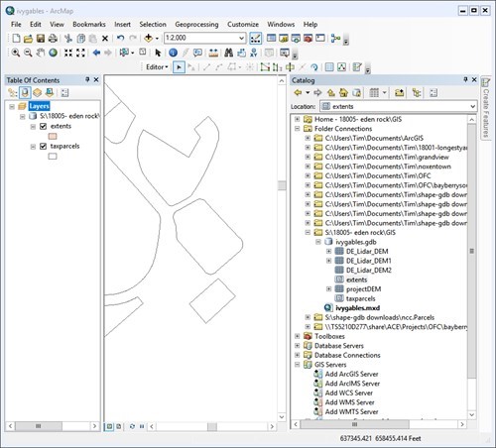Click the Full Extent globe icon
The width and height of the screenshot is (496, 448).
[x=53, y=53]
